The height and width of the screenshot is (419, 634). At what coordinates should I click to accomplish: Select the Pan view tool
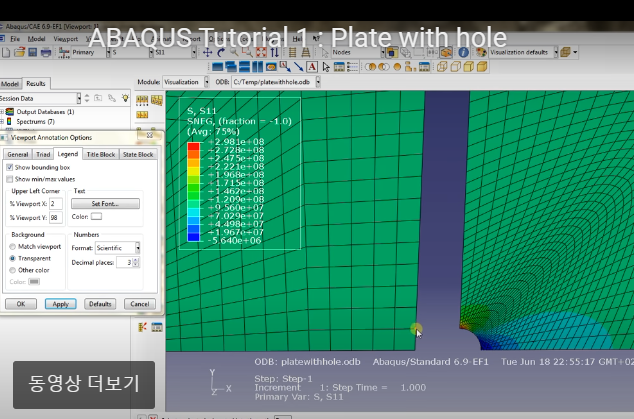(207, 52)
